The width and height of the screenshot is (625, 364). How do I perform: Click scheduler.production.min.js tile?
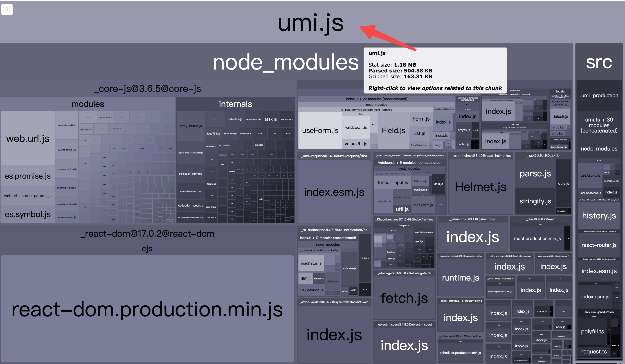460,353
